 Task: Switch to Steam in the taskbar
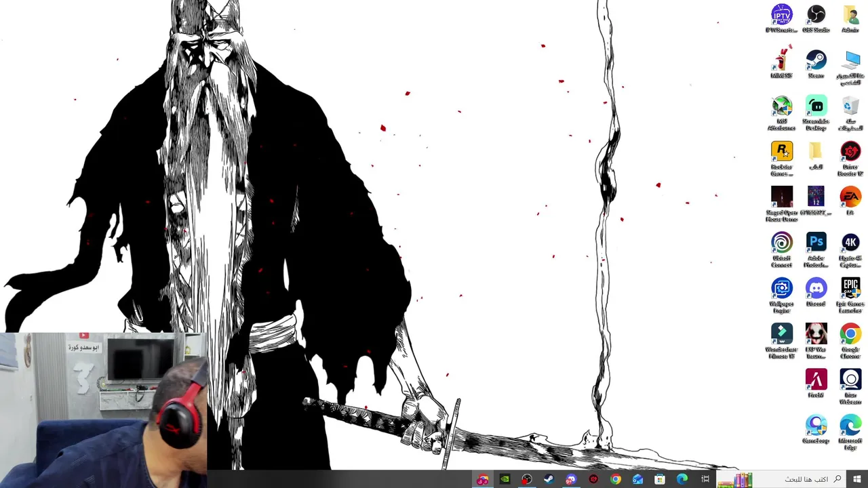pyautogui.click(x=549, y=479)
